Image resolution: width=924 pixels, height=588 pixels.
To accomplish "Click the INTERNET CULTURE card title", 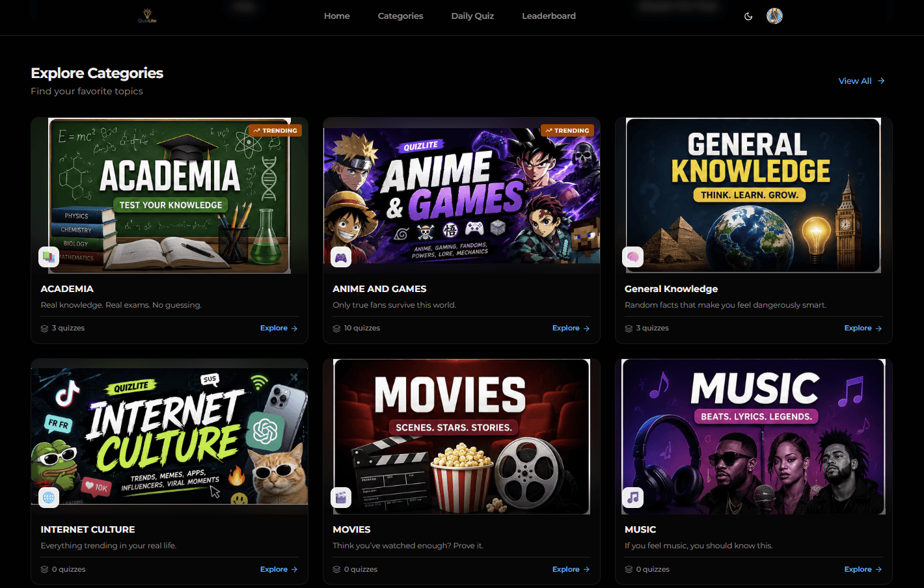I will pos(88,529).
